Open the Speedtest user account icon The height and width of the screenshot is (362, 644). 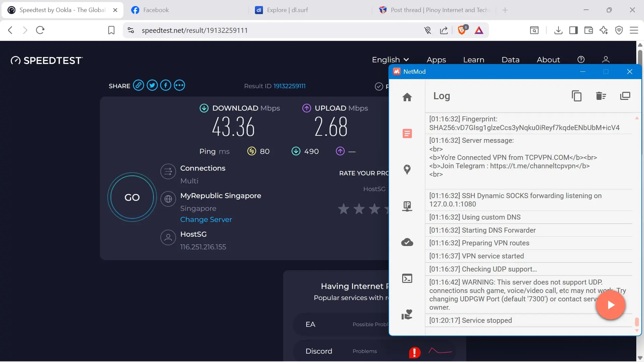click(606, 60)
